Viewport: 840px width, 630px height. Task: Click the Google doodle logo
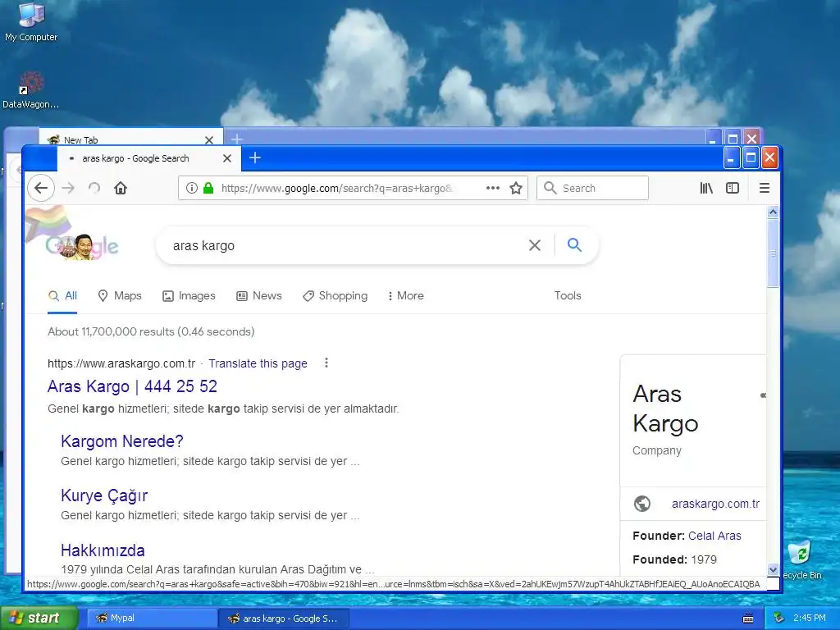coord(81,245)
